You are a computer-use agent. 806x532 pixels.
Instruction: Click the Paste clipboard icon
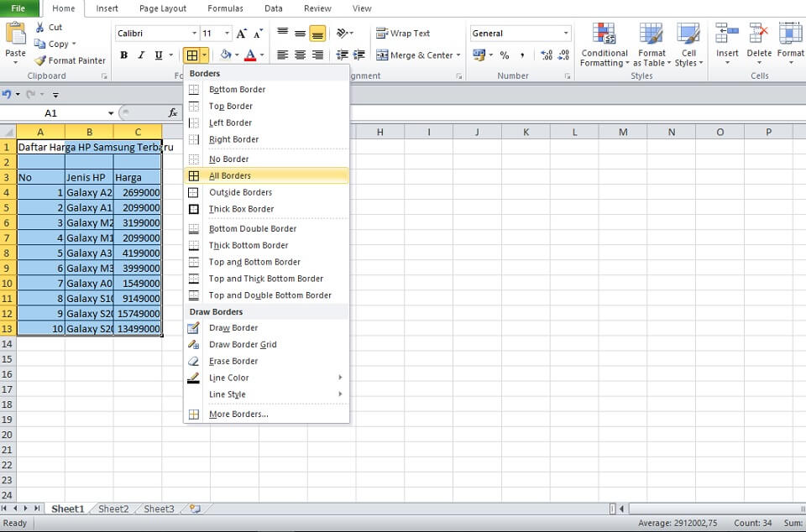point(15,34)
